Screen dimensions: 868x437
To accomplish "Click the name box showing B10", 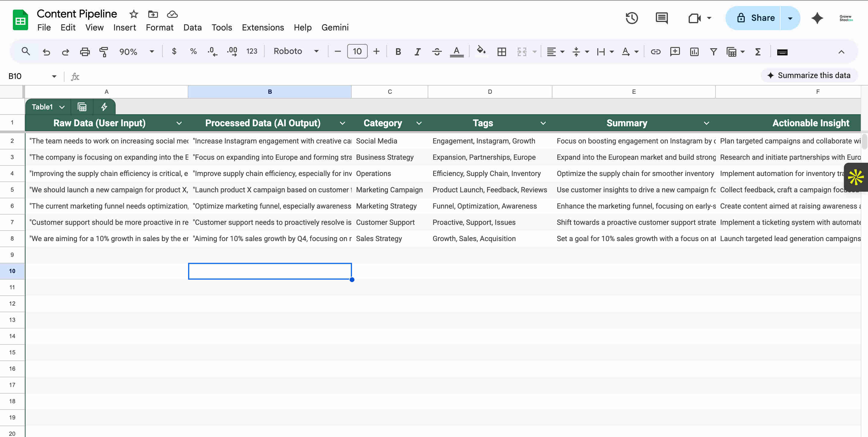I will [32, 76].
